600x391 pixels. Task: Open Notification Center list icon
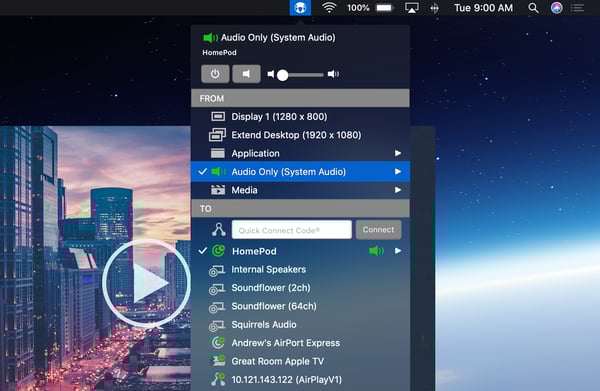click(x=577, y=8)
